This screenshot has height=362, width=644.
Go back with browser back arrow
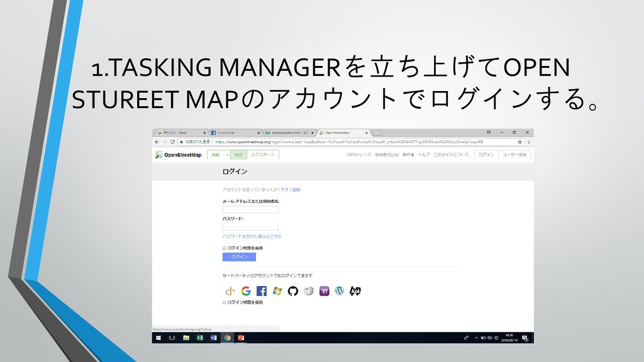tap(157, 141)
